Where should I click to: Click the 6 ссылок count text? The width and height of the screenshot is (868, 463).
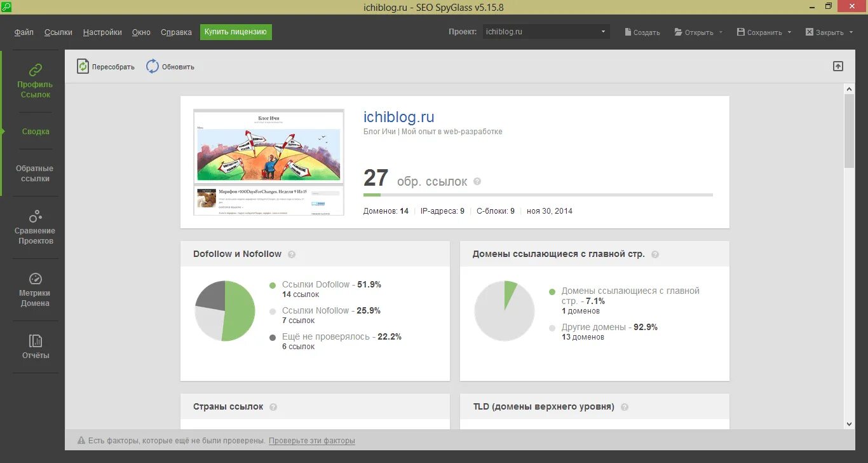coord(299,347)
